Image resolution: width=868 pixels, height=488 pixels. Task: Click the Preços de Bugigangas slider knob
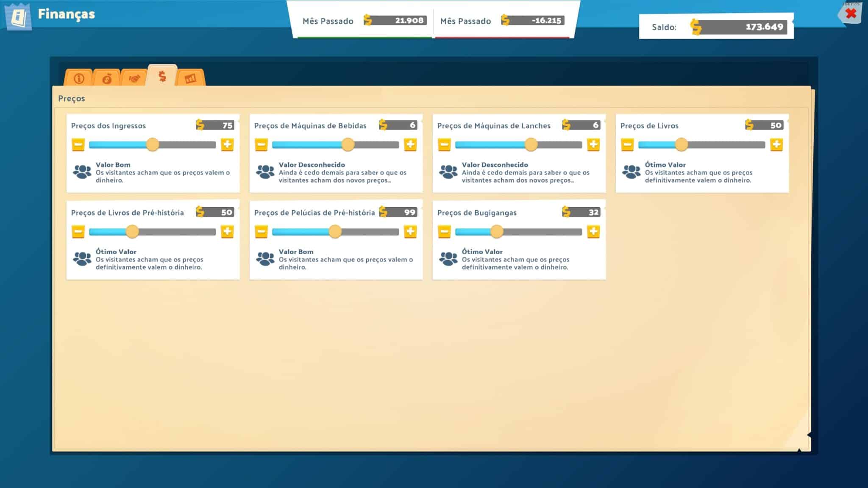497,232
